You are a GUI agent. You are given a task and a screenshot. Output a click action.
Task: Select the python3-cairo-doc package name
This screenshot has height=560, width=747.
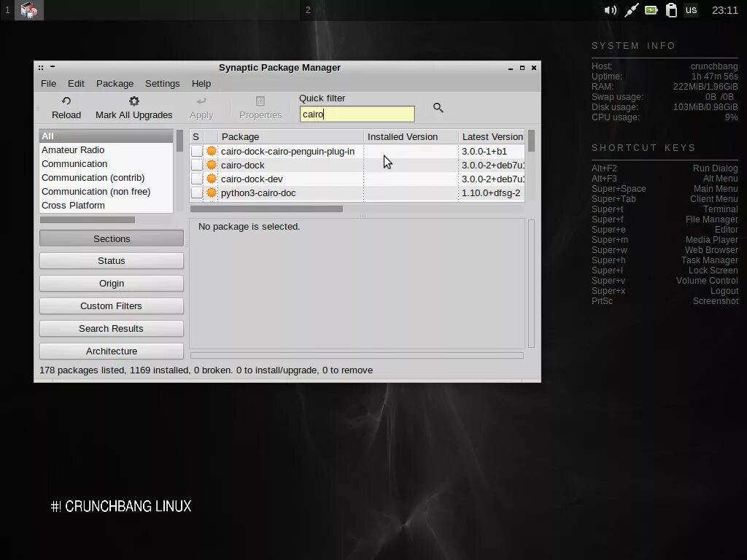(x=258, y=192)
